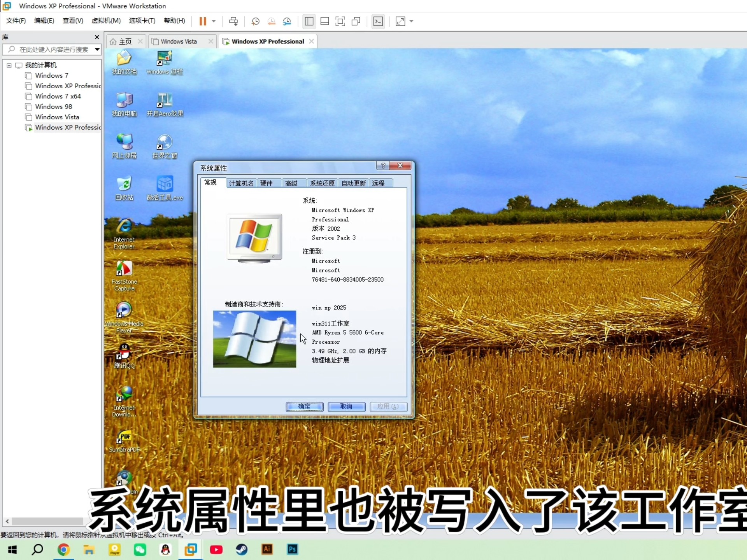Open the 文件(F) menu
This screenshot has height=560, width=747.
click(16, 21)
